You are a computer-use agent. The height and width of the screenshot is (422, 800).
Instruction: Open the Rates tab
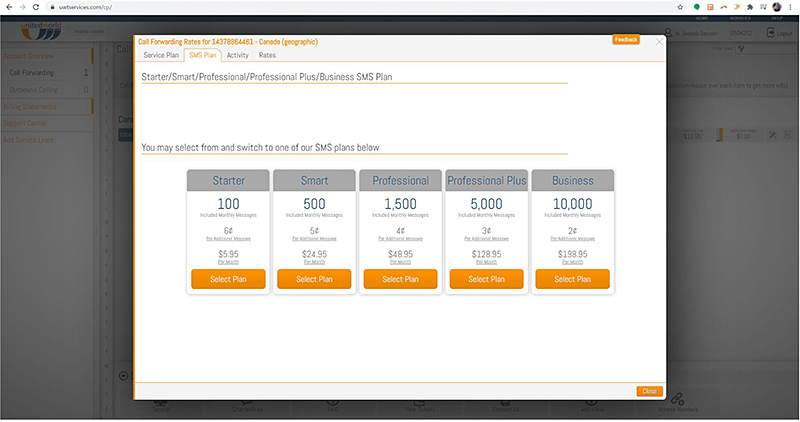(x=267, y=55)
